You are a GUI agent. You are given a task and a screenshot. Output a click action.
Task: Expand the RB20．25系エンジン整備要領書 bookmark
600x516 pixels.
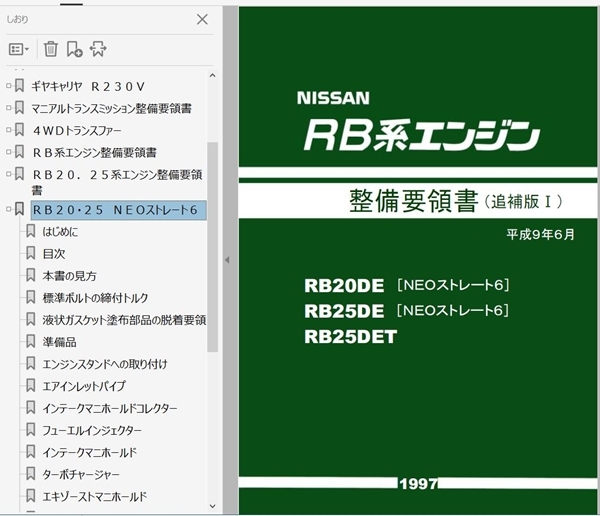click(x=8, y=174)
